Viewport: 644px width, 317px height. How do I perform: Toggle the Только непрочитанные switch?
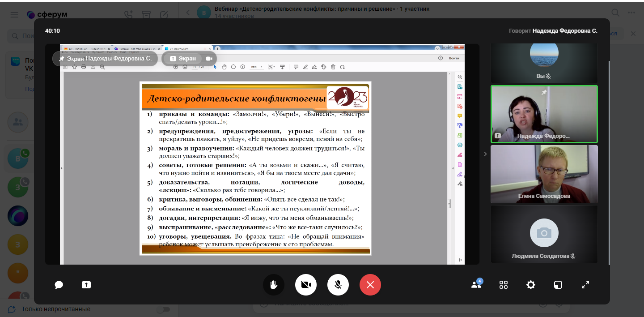164,309
